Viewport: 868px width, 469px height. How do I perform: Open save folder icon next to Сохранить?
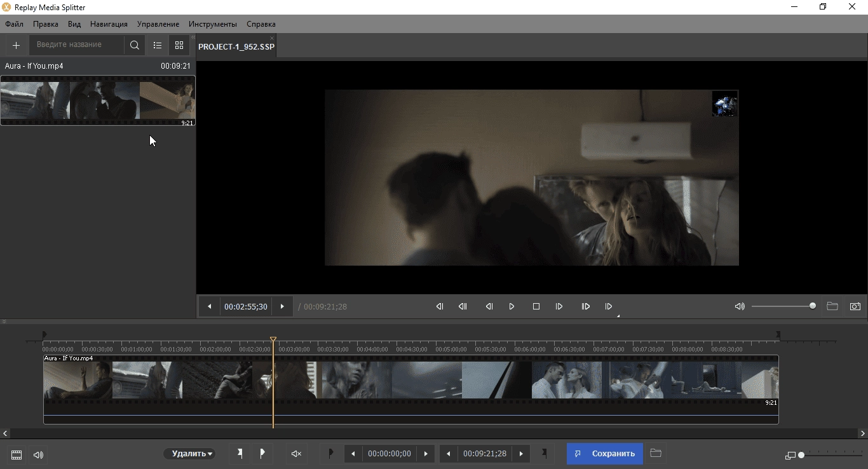[656, 454]
